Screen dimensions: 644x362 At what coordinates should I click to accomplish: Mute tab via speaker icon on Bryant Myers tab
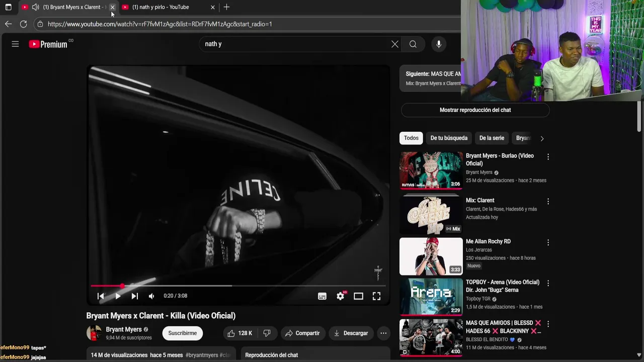pos(35,7)
